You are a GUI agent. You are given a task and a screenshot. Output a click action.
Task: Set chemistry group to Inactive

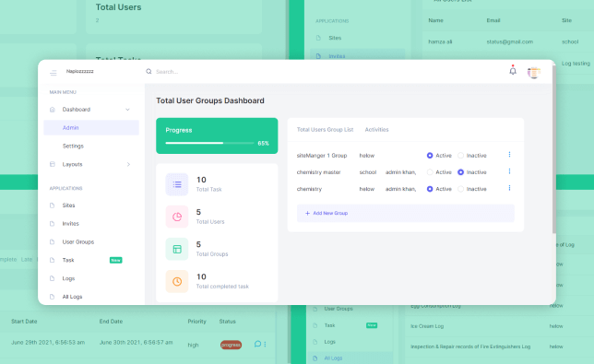460,189
